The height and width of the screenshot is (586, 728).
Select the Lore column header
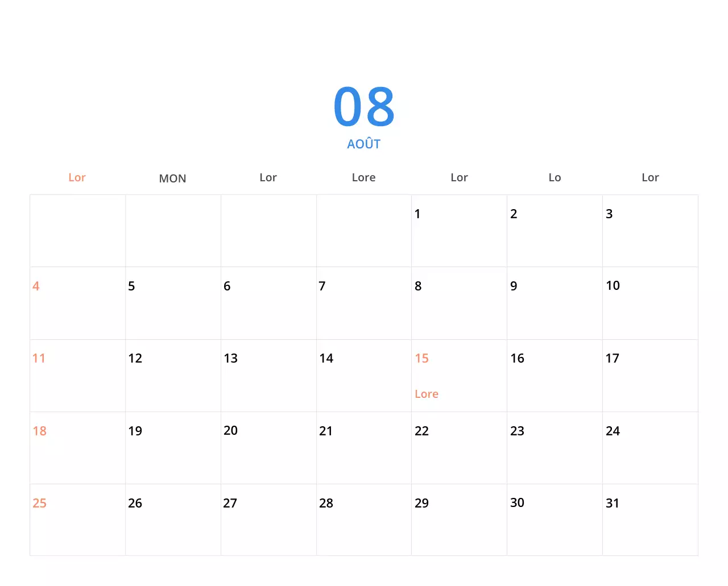pos(363,177)
